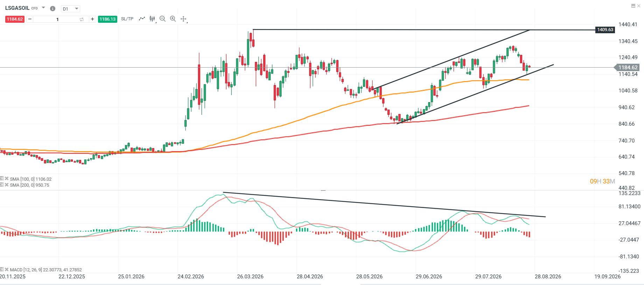This screenshot has width=644, height=285.
Task: Click the 25.01.2026 date axis label
Action: (131, 277)
